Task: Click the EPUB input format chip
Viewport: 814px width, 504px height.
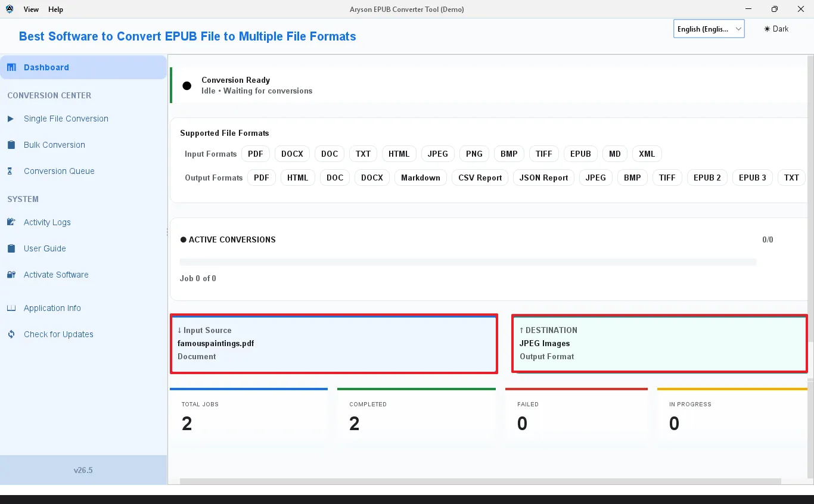Action: [580, 154]
